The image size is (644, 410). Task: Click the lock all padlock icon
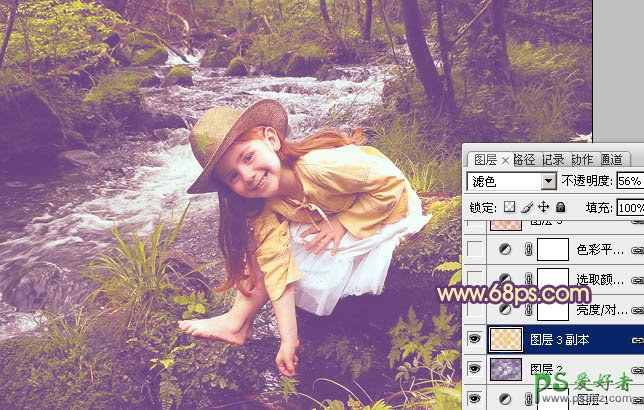tap(561, 207)
